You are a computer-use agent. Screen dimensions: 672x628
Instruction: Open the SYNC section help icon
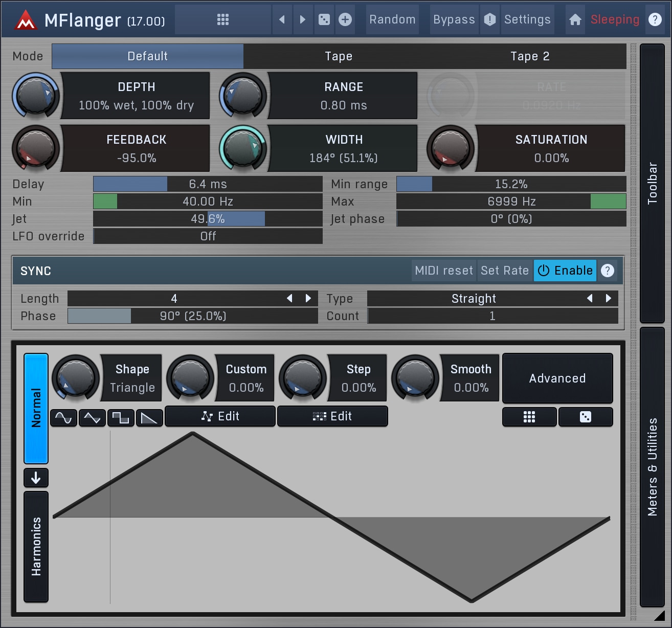tap(607, 271)
